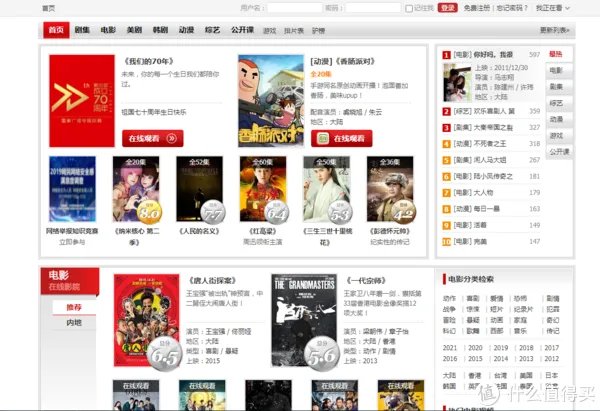Click the 香肠派对 cartoon poster
Screen dimensions: 600x411
(271, 101)
